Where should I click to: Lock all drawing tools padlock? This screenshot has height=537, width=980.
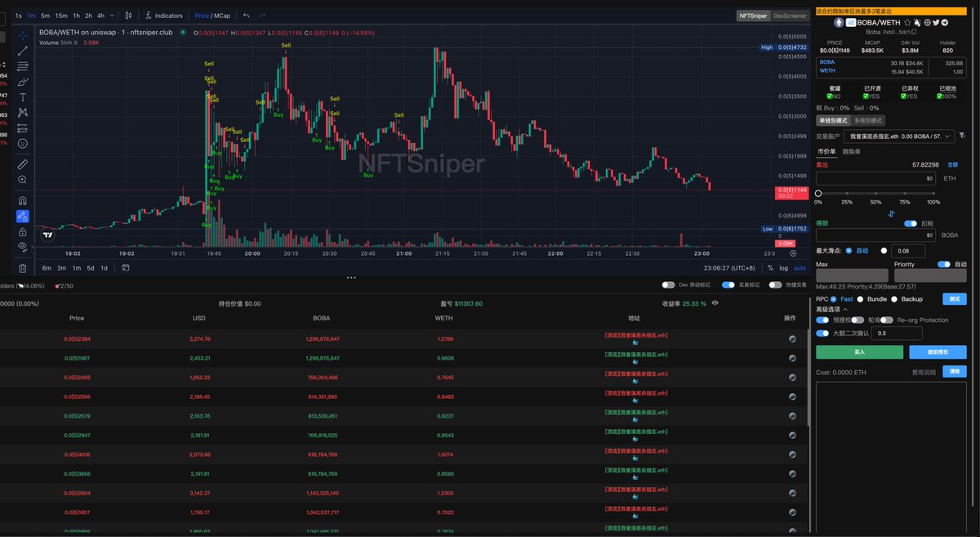(x=23, y=231)
